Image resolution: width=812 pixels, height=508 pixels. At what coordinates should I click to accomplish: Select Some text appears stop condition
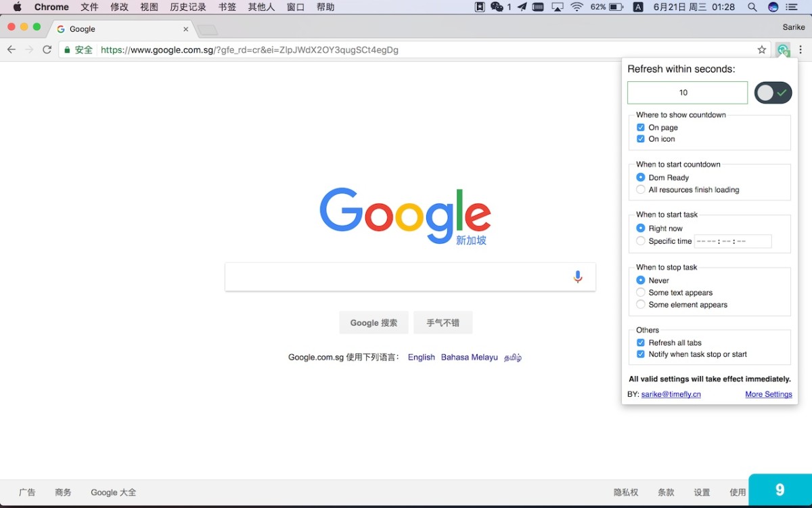point(641,293)
